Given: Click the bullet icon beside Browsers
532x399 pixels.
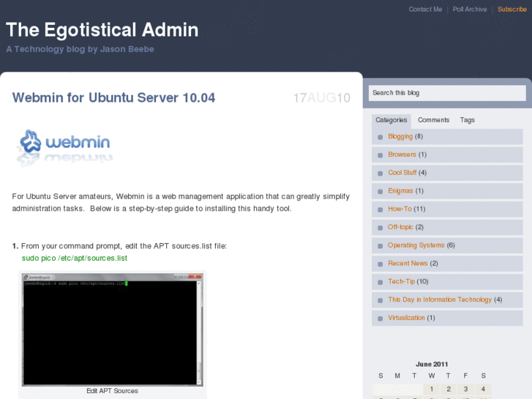Looking at the screenshot, I should click(x=380, y=155).
